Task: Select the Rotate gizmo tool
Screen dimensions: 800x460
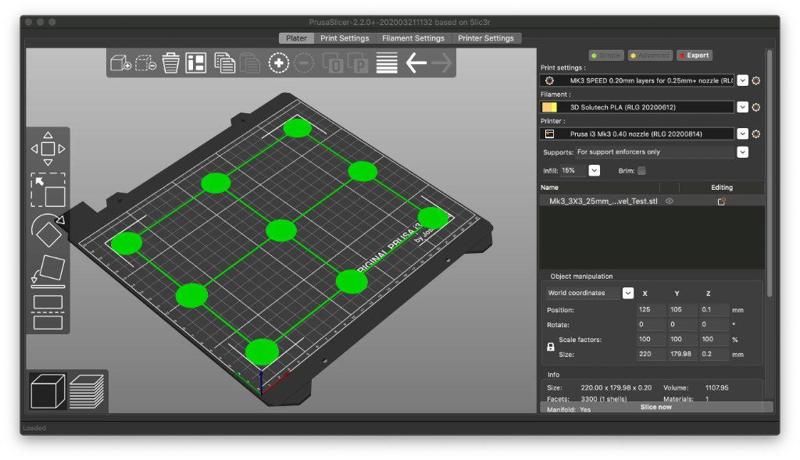Action: pos(48,231)
